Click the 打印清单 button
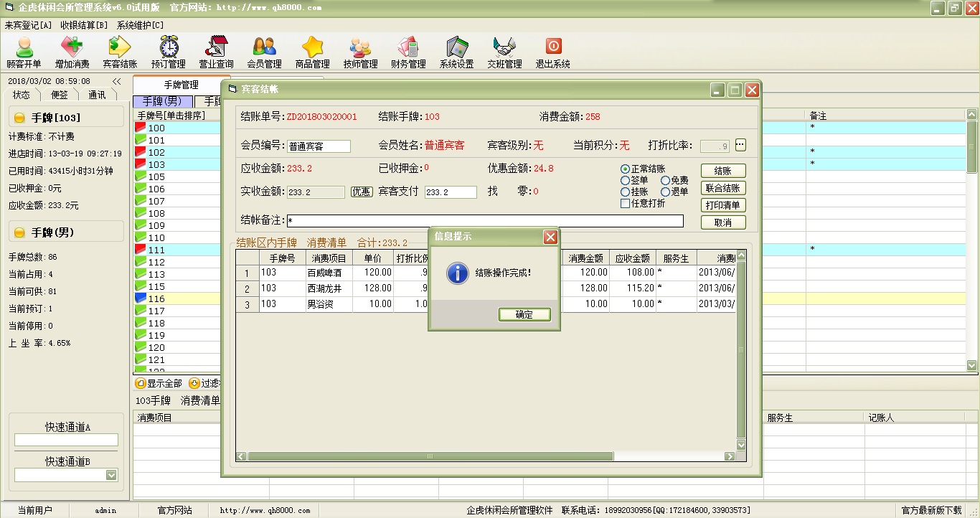Image resolution: width=980 pixels, height=518 pixels. 723,205
